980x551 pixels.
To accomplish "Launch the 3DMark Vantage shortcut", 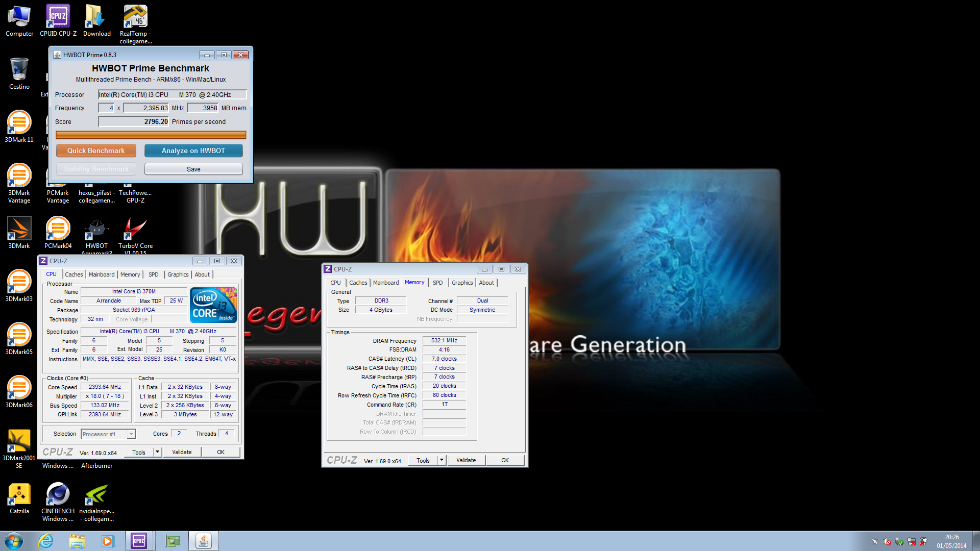I will point(19,184).
